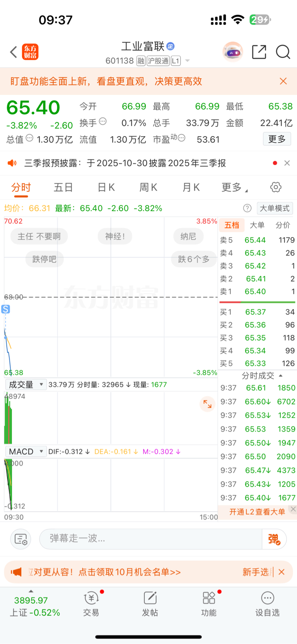
Task: Dismiss the 三季报预披露 notice
Action: coord(287,163)
